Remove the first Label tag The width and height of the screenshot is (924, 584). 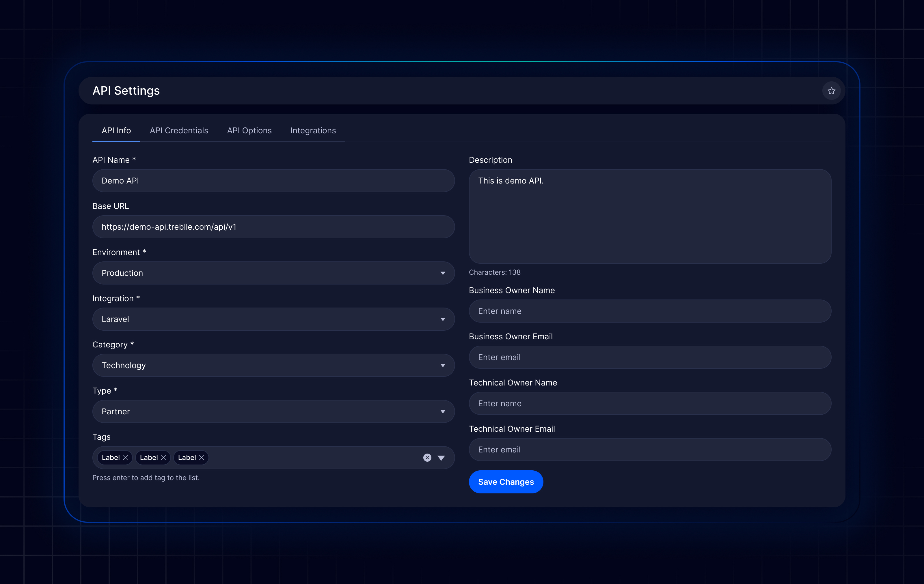coord(125,457)
